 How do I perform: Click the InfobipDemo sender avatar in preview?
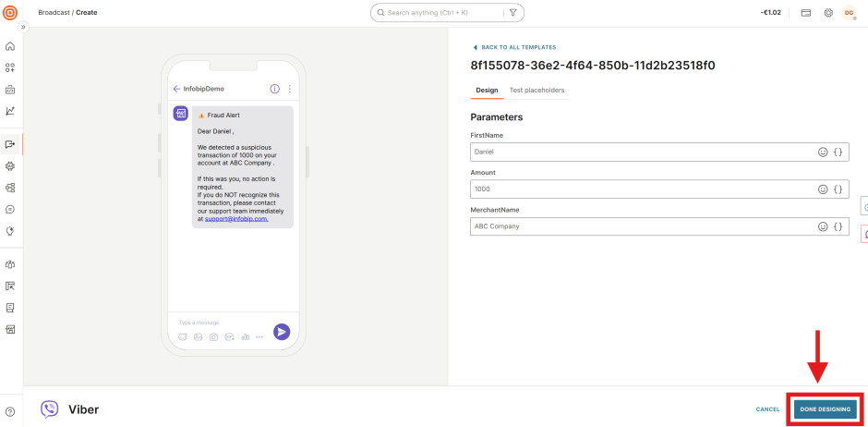tap(180, 114)
